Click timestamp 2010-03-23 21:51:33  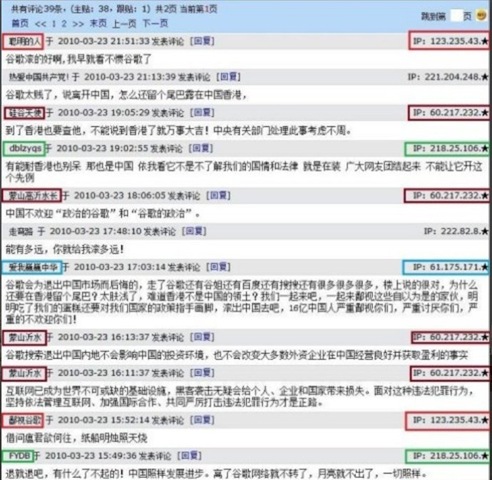point(104,41)
